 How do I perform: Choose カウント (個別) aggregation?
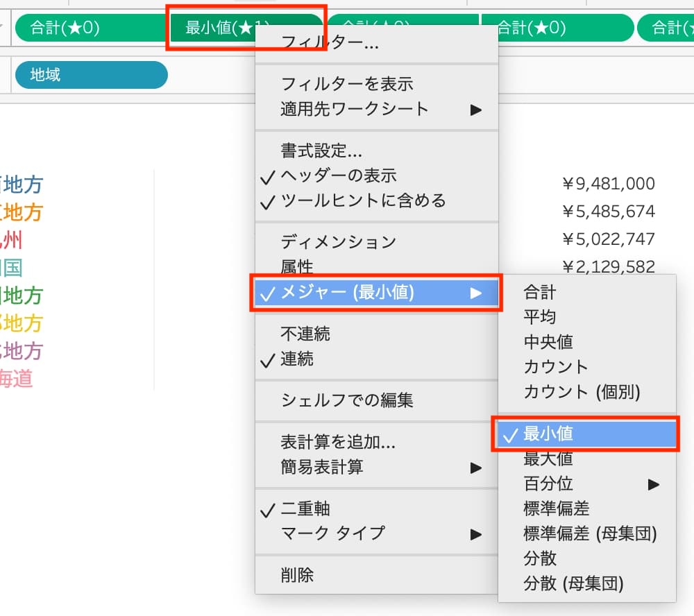pos(582,392)
